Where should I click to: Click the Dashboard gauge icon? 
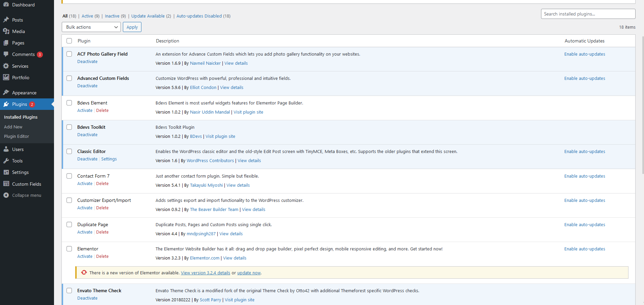click(x=6, y=5)
